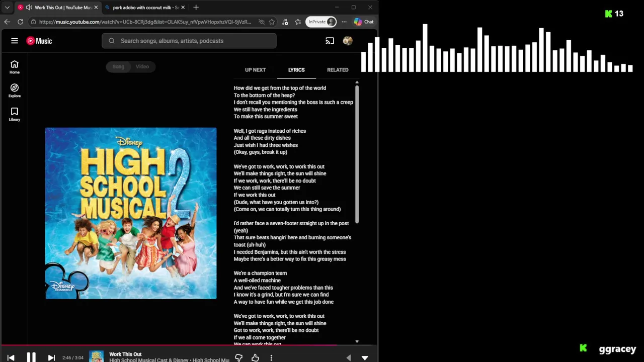Open Library in the sidebar

(x=15, y=114)
